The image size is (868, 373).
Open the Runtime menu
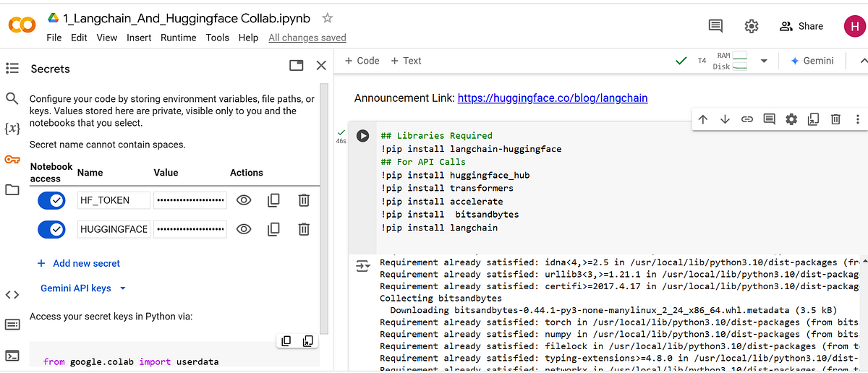[178, 38]
